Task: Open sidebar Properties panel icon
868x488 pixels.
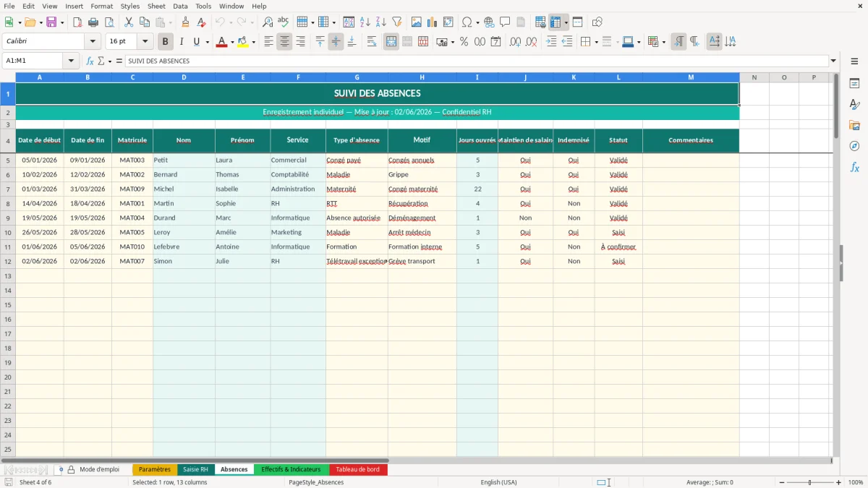Action: (x=854, y=83)
